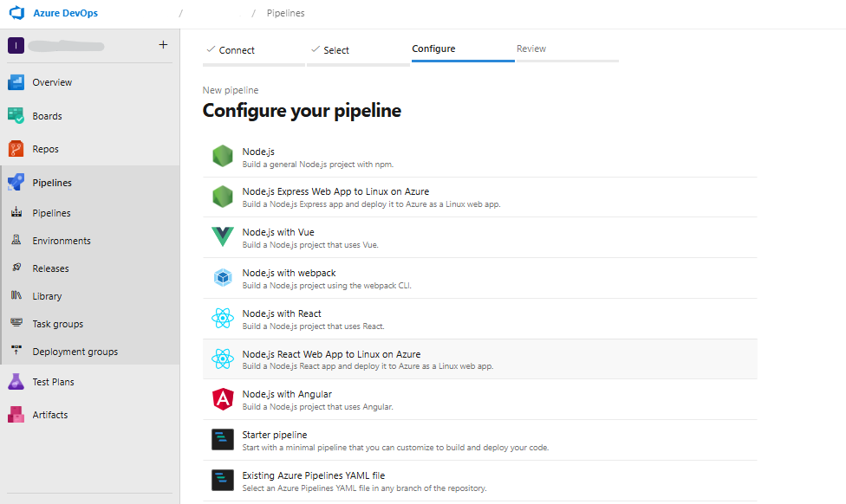Choose the Starter pipeline option
The image size is (846, 504).
[275, 435]
